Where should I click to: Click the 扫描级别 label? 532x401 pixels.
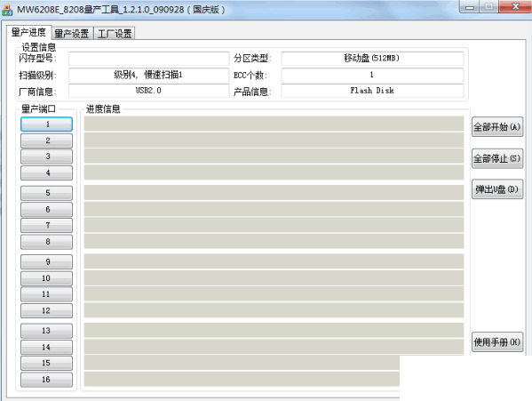(x=37, y=75)
